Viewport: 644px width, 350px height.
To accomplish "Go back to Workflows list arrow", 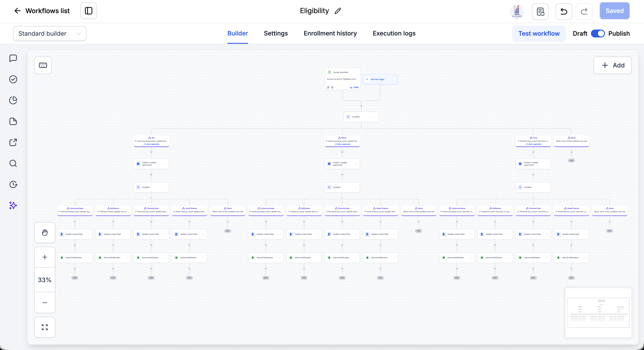I will point(17,11).
